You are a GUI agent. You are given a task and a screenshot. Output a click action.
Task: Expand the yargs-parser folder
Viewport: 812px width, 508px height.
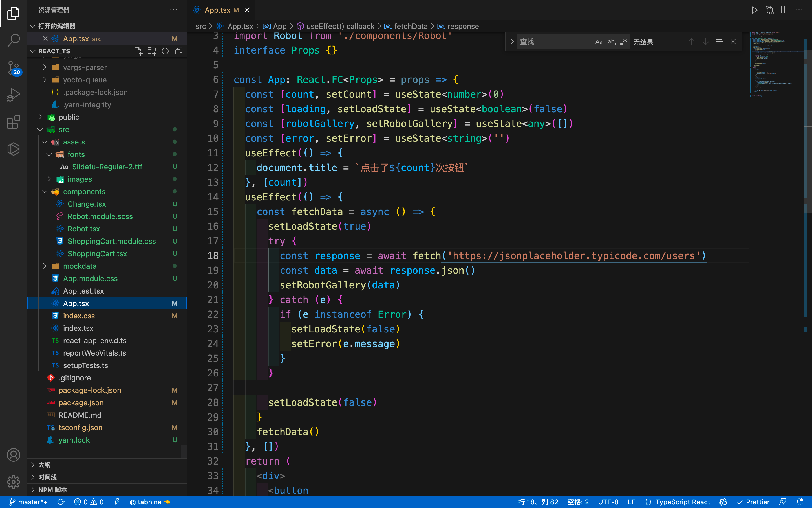tap(45, 67)
